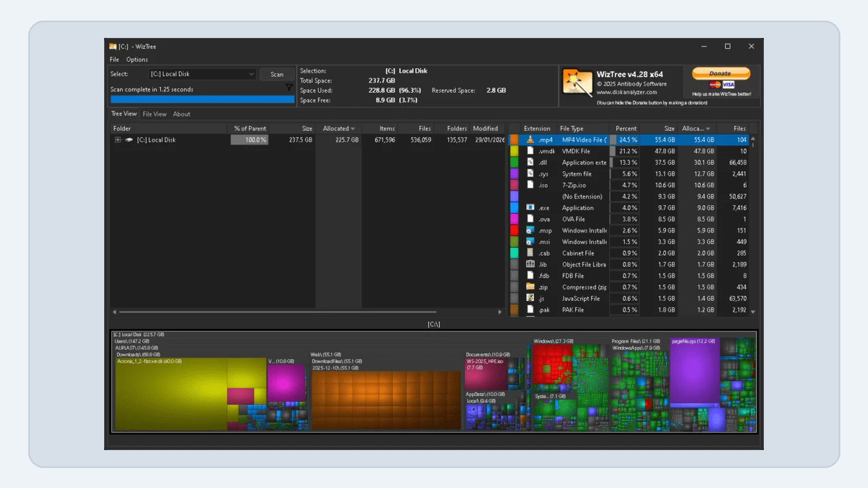Click the .lib library file icon
This screenshot has height=488, width=868.
[x=530, y=264]
